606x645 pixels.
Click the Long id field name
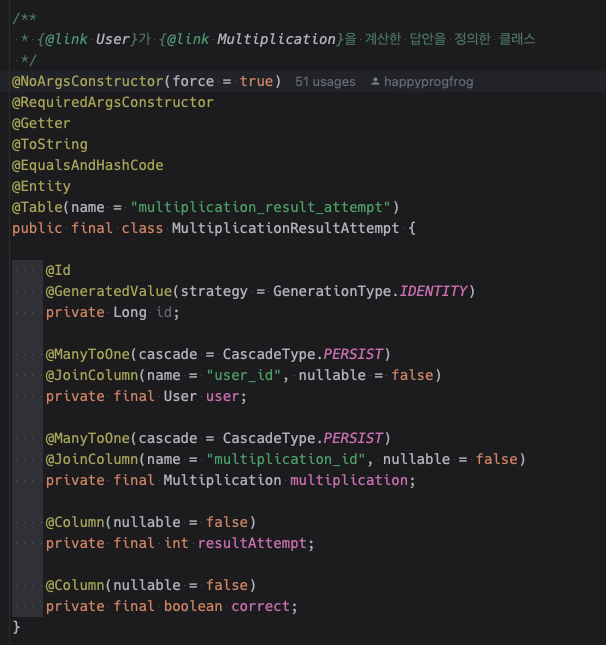(x=164, y=312)
